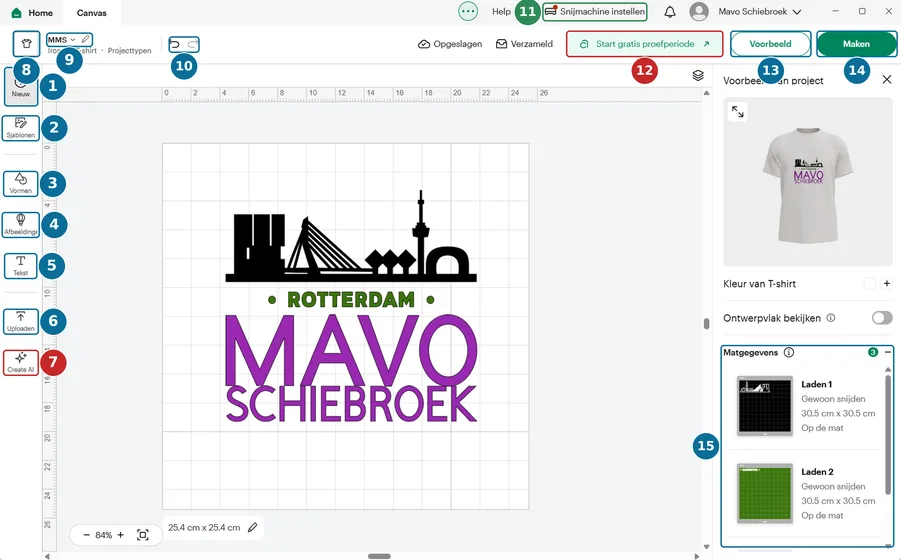Click the canvas scroll-left arrow
The width and height of the screenshot is (901, 560).
point(47,556)
